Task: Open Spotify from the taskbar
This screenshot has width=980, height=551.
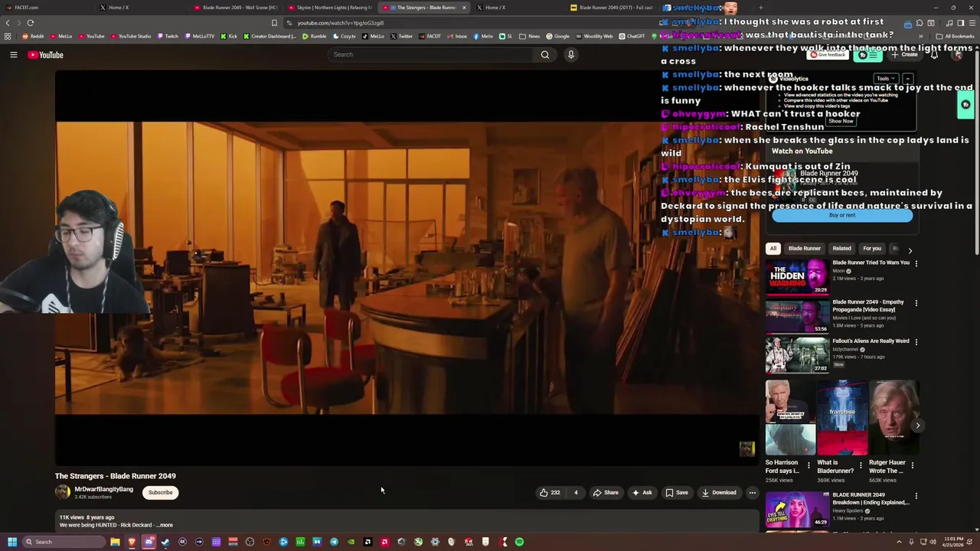Action: coord(519,542)
